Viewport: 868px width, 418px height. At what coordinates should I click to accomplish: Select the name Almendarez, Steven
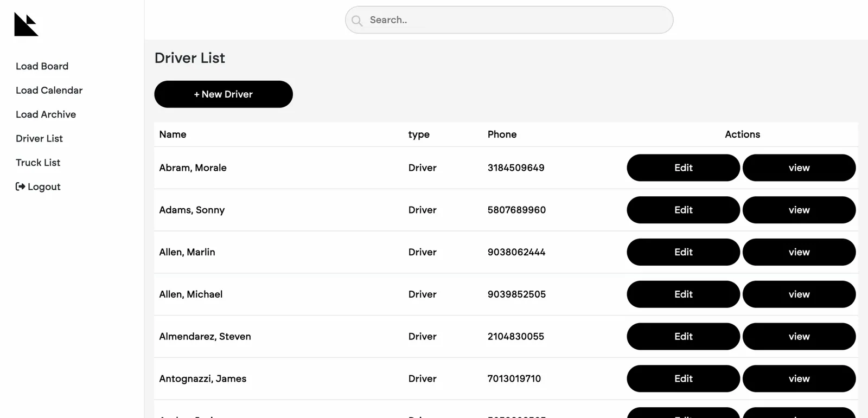pyautogui.click(x=205, y=337)
